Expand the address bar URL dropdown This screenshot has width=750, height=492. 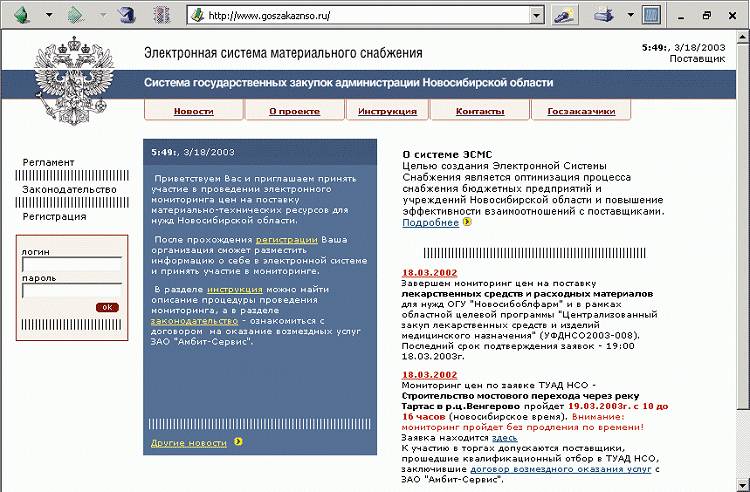click(x=537, y=15)
